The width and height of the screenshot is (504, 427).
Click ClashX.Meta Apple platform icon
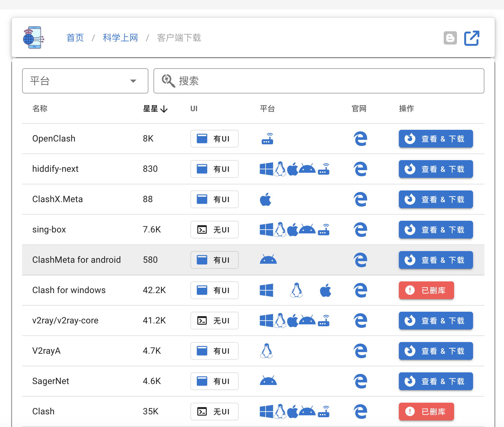tap(266, 199)
